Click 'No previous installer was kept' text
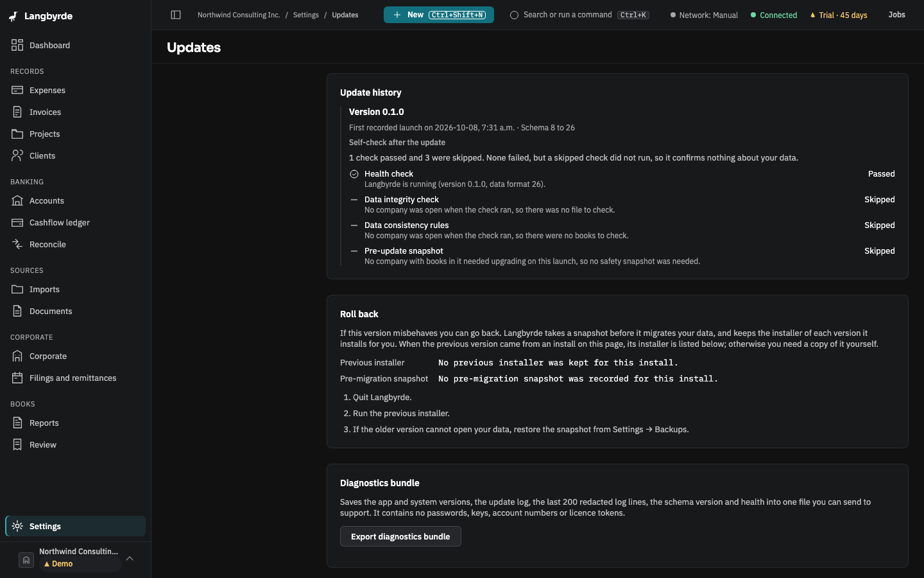The image size is (924, 578). (x=558, y=363)
